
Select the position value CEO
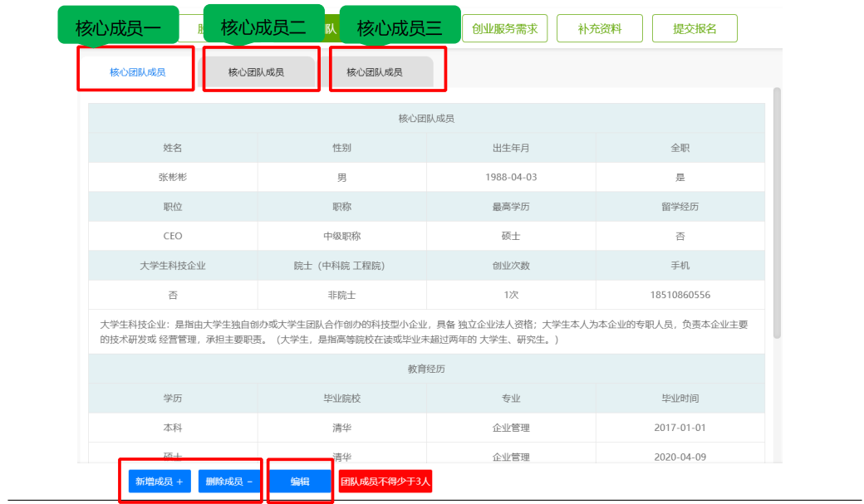click(173, 237)
